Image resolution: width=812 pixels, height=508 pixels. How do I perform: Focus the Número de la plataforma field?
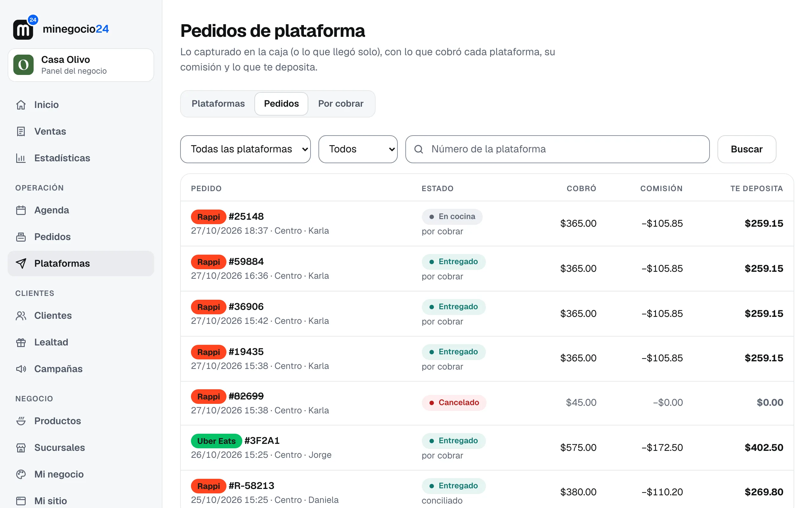(557, 149)
